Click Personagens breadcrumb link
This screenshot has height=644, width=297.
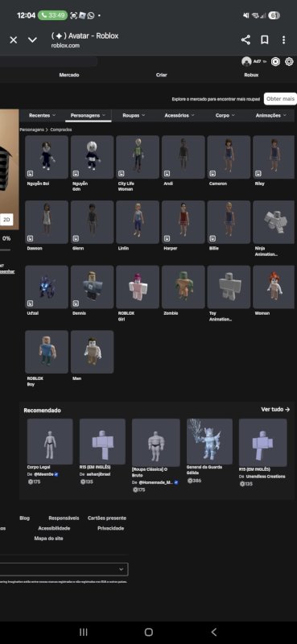pos(31,130)
